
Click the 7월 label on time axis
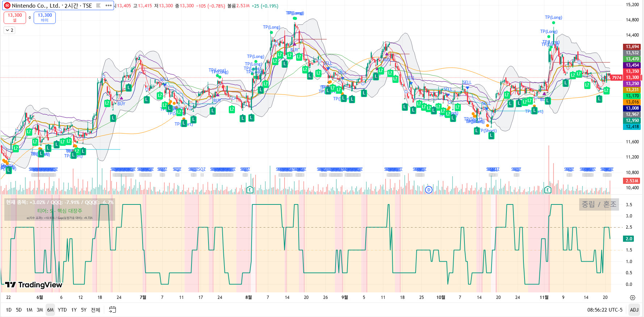143,297
